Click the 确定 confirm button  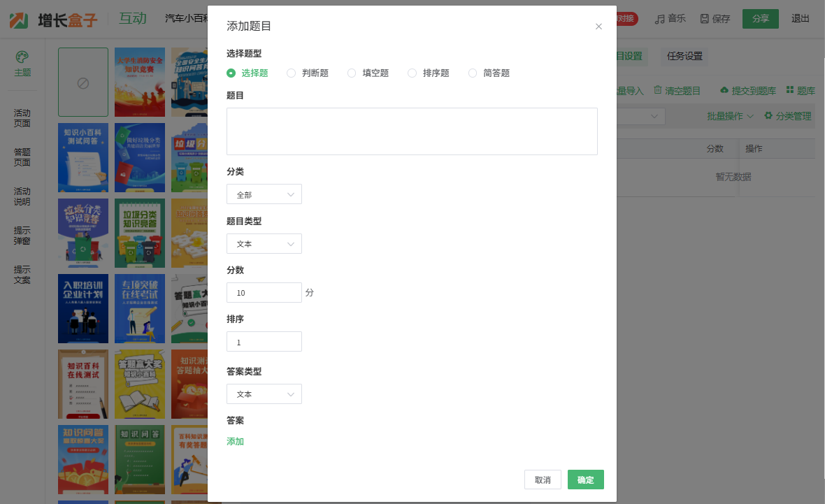tap(585, 480)
